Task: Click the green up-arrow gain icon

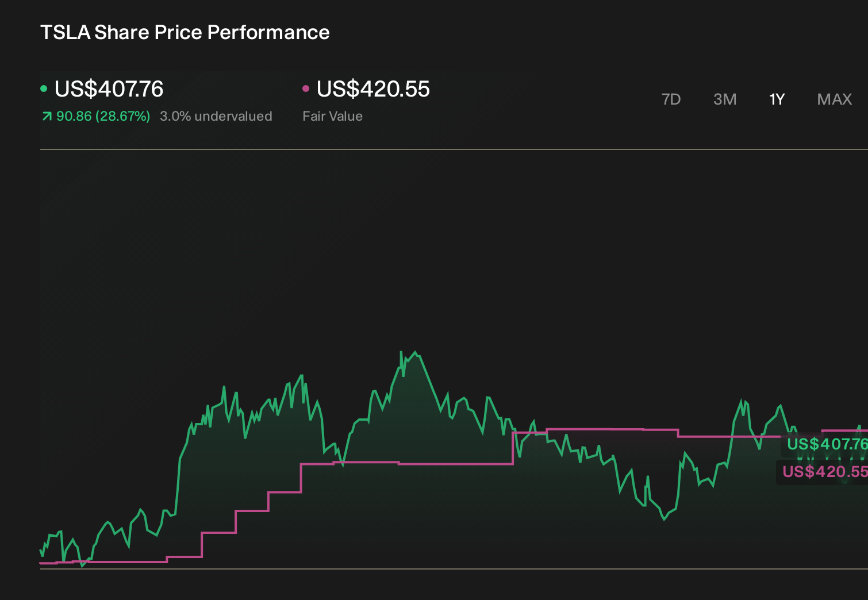Action: pos(47,117)
